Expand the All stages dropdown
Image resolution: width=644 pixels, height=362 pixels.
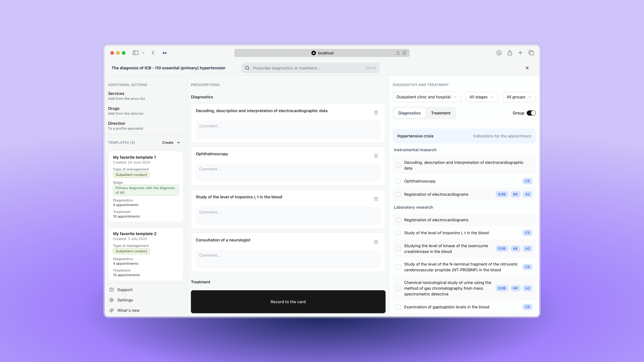482,97
